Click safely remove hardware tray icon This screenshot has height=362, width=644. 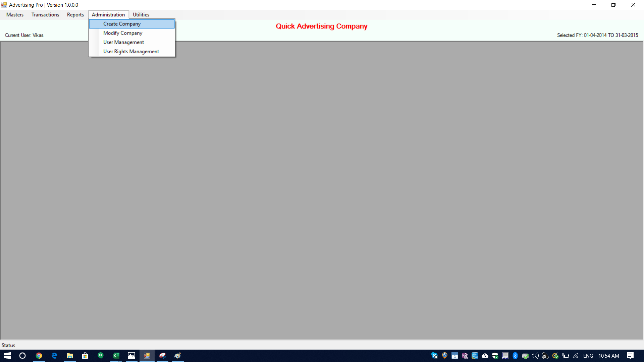(x=525, y=356)
